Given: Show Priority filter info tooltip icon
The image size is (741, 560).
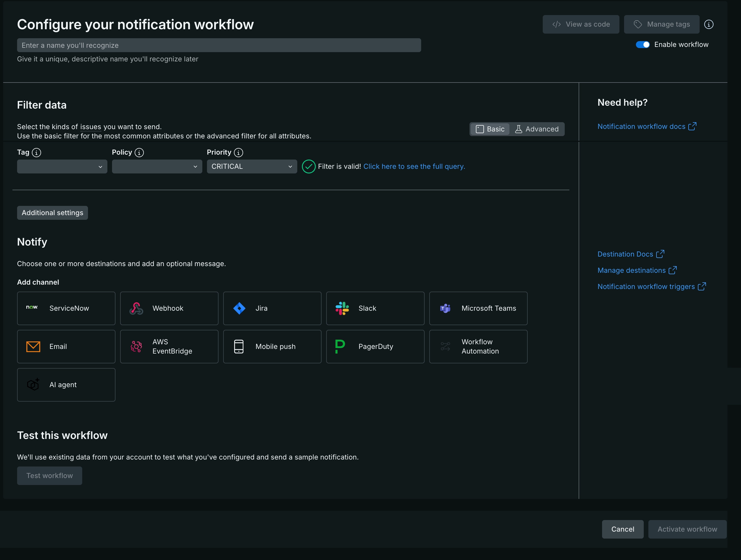Looking at the screenshot, I should (x=239, y=153).
